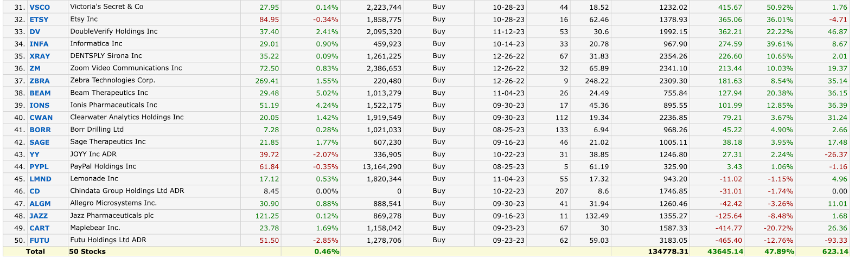Open the ALGM ticker link

[x=40, y=204]
